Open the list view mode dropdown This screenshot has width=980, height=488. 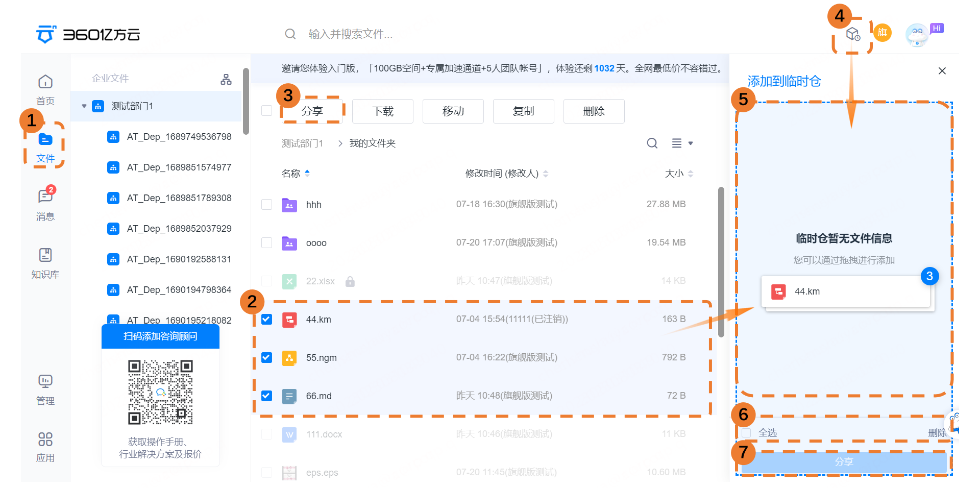coord(682,143)
